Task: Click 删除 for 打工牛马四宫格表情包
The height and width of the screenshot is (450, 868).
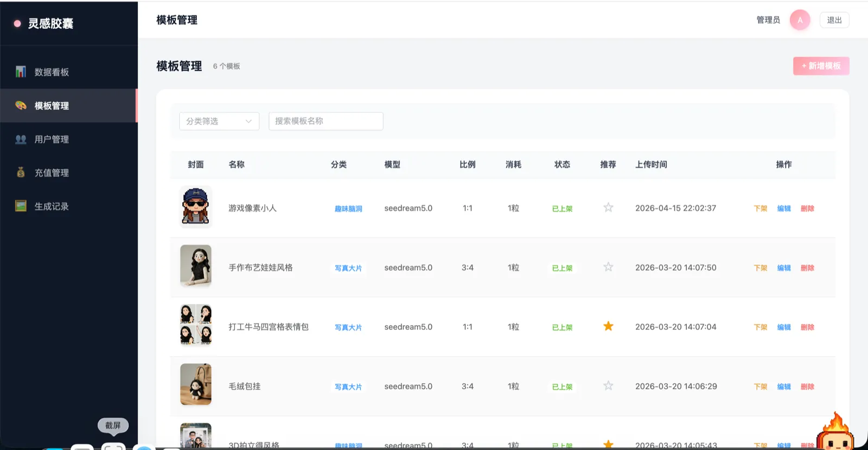Action: [x=807, y=327]
